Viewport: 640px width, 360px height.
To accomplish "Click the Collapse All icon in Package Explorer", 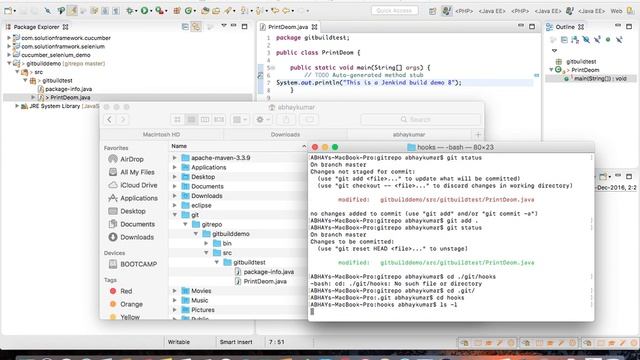I will 185,27.
